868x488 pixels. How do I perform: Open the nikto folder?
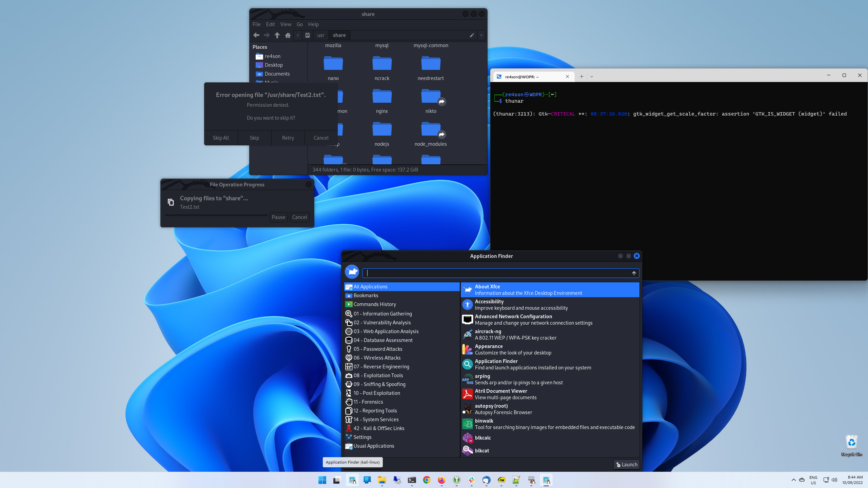point(431,97)
